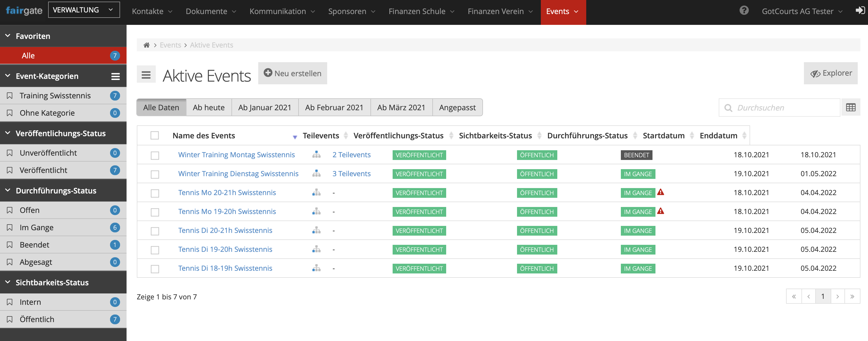Screen dimensions: 868x341
Task: Click bookmark icon next to Beendet
Action: point(10,245)
